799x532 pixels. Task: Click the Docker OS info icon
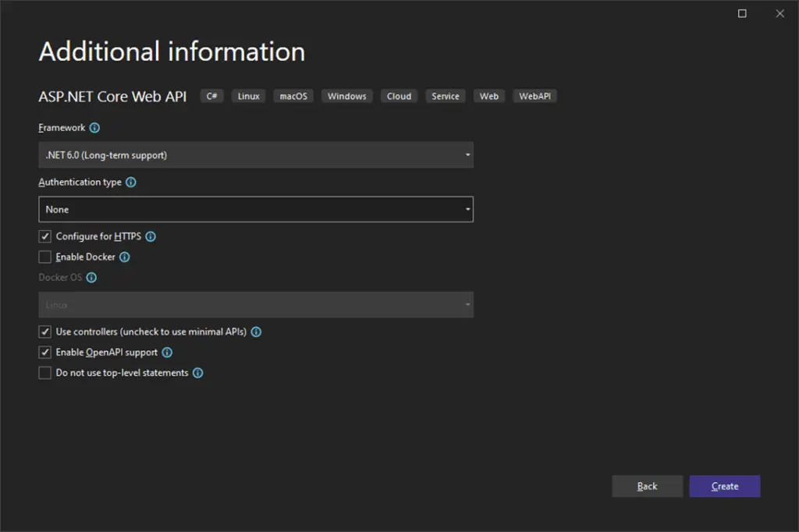click(91, 278)
